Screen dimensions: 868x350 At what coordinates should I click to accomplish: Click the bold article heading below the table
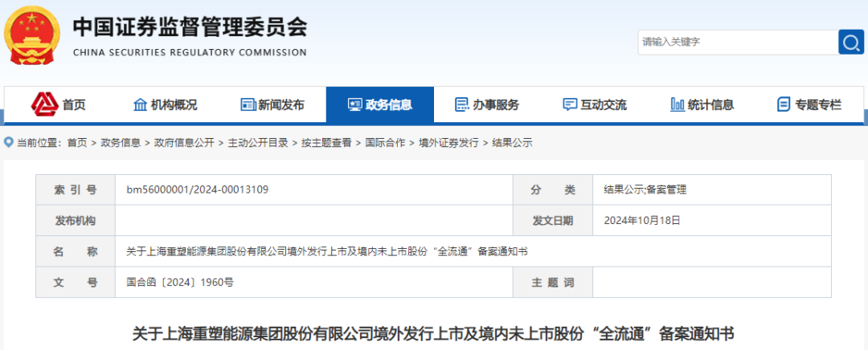pos(433,334)
